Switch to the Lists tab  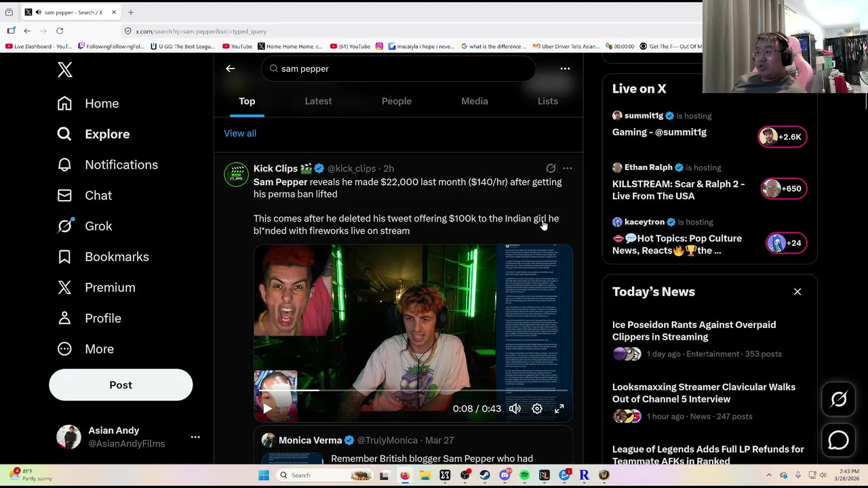548,101
